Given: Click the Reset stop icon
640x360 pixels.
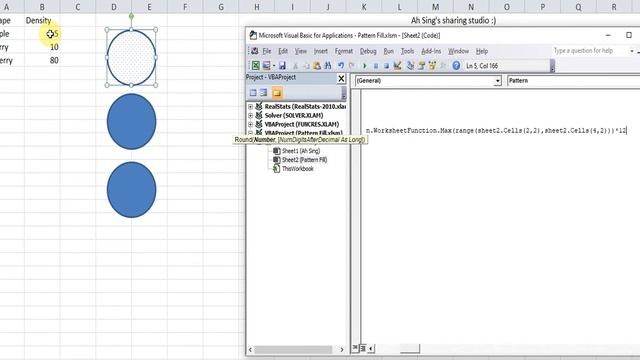Looking at the screenshot, I should pyautogui.click(x=387, y=66).
